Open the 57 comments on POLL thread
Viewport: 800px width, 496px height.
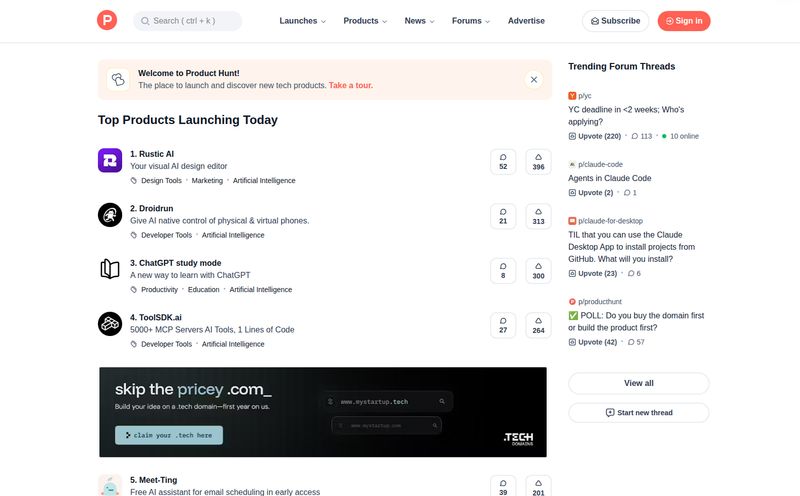(636, 342)
